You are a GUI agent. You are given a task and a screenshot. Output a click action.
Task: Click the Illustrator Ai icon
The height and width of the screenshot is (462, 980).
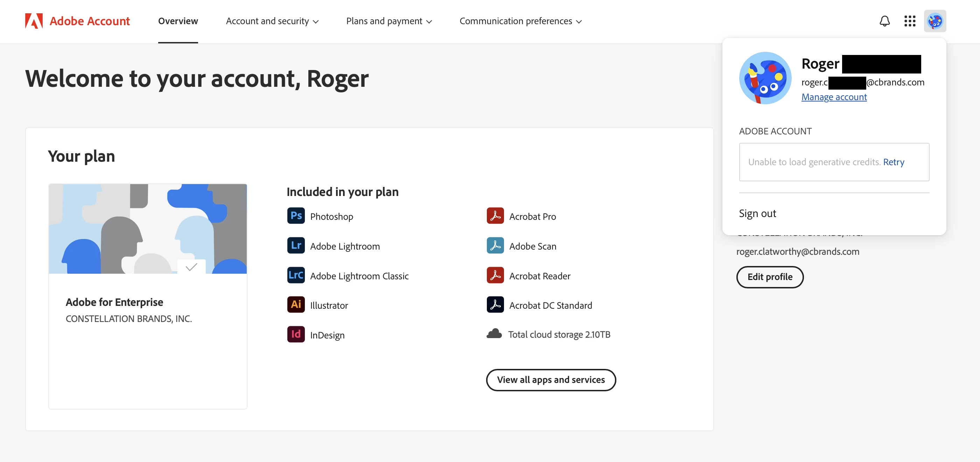pyautogui.click(x=296, y=304)
